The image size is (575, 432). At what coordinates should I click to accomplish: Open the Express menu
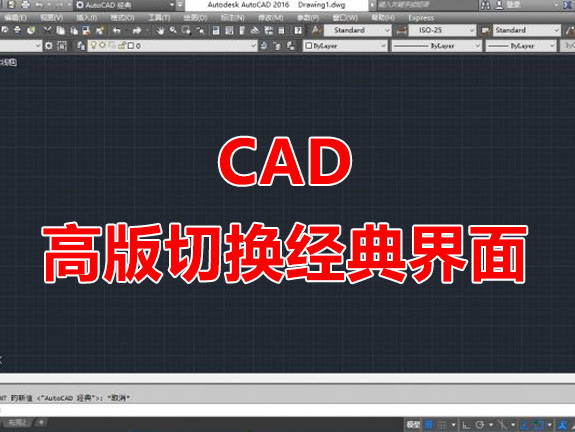point(421,18)
